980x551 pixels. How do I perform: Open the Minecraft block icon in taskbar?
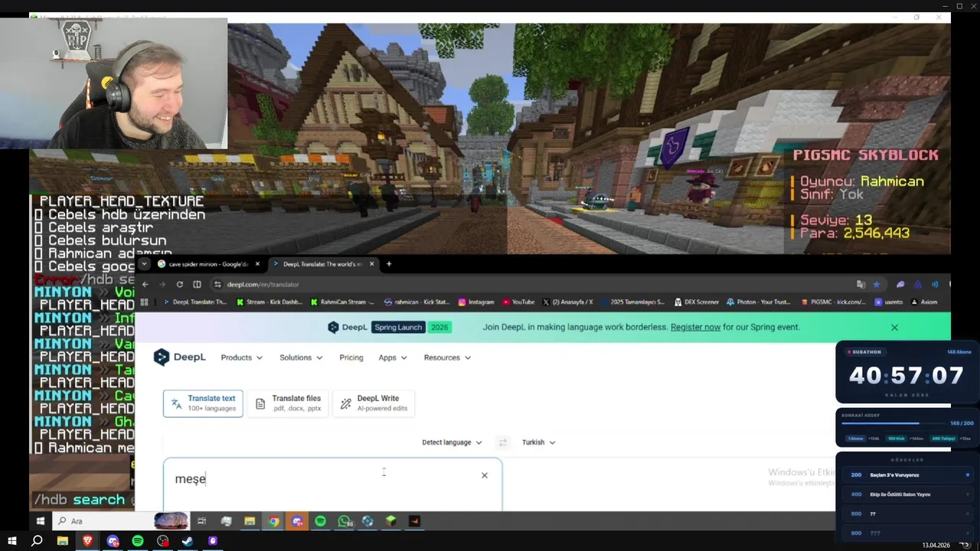[x=391, y=521]
